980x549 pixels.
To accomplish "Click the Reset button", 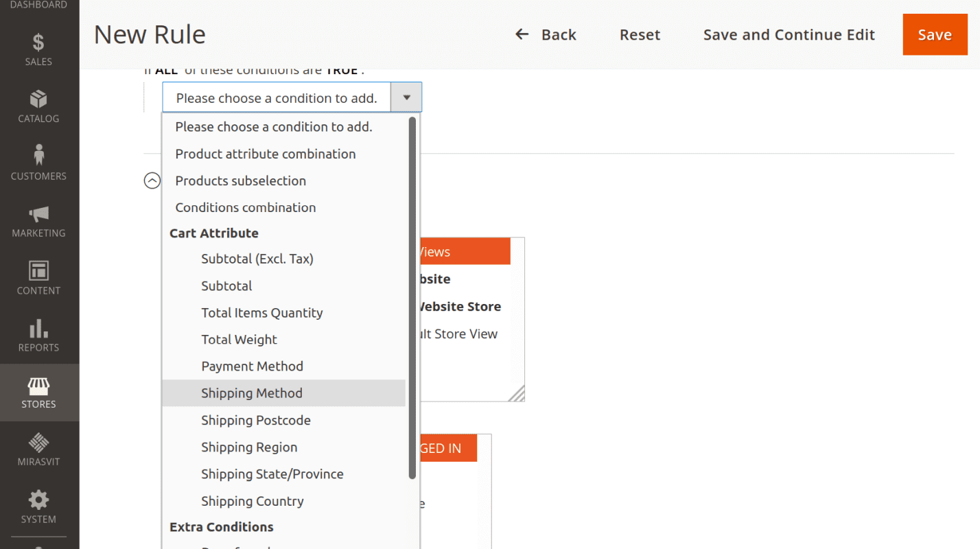I will click(640, 34).
